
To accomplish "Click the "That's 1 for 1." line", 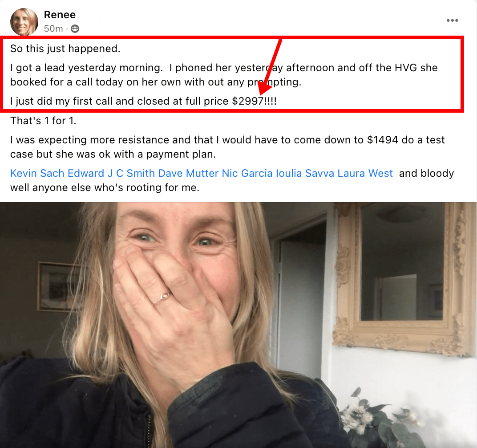I will (x=43, y=121).
